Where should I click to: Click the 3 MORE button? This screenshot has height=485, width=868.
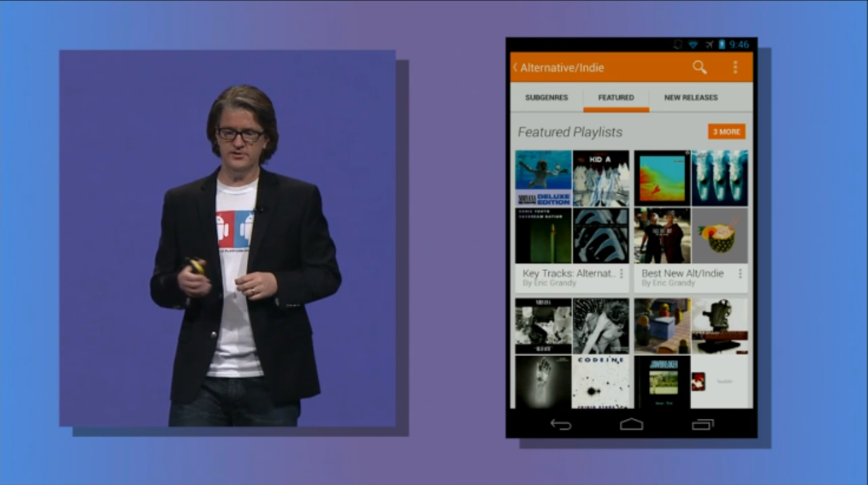[726, 132]
